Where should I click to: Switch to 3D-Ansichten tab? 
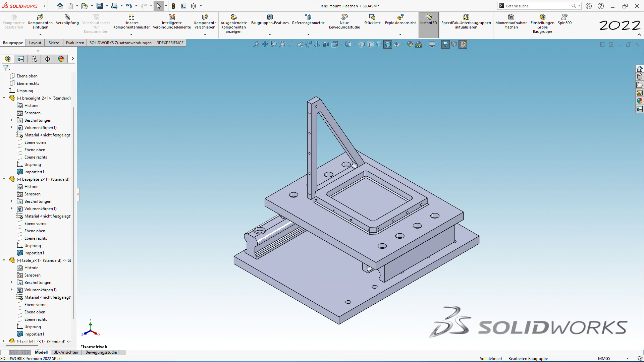[66, 352]
